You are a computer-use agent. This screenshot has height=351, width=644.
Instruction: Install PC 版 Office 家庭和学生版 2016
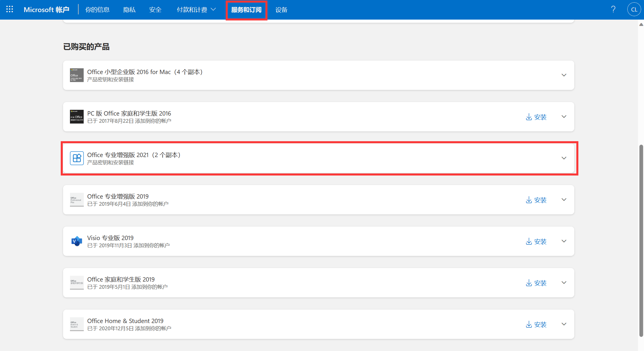coord(536,117)
